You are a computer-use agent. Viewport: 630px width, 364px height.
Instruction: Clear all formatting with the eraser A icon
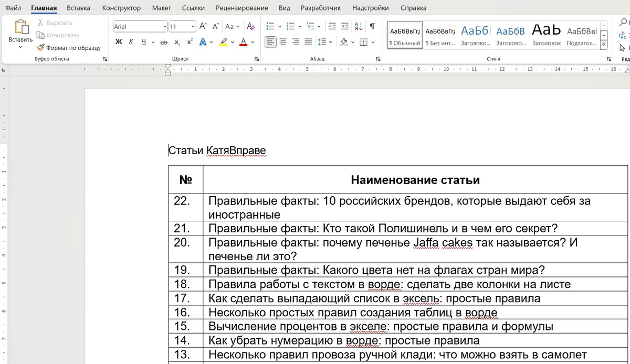[251, 26]
